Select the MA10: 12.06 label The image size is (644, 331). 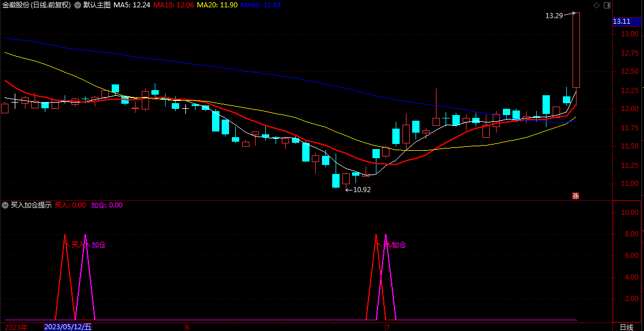click(173, 5)
